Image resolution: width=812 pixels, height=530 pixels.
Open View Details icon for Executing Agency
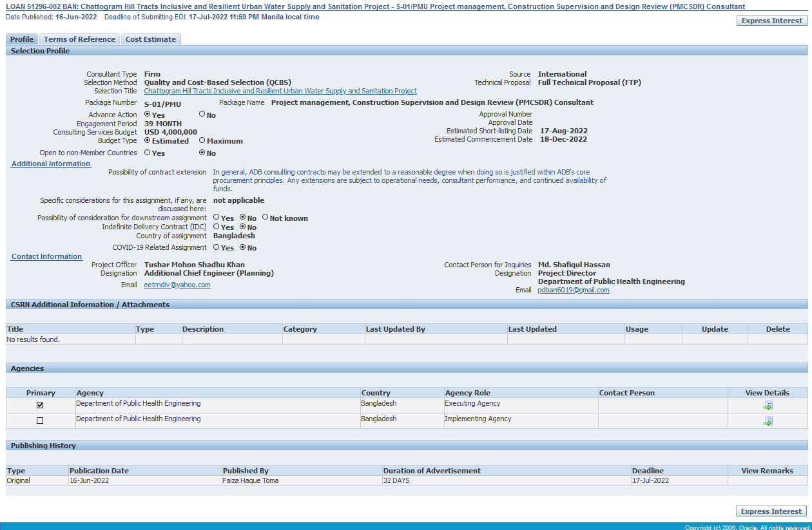(768, 406)
